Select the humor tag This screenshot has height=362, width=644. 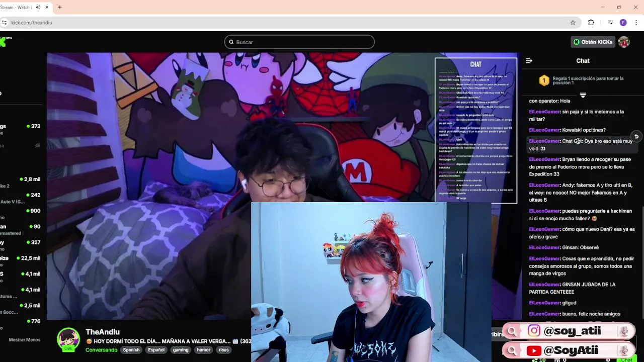(204, 350)
